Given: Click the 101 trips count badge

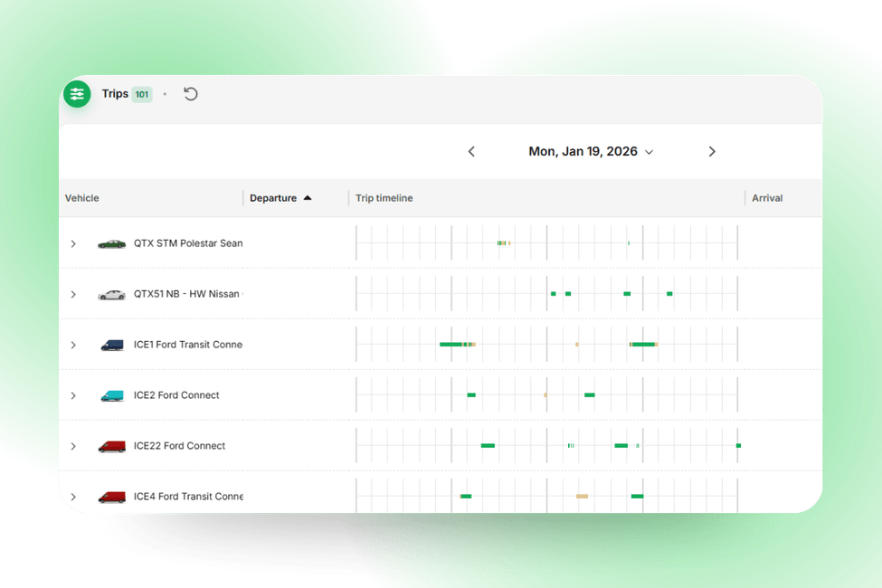Looking at the screenshot, I should click(x=141, y=93).
